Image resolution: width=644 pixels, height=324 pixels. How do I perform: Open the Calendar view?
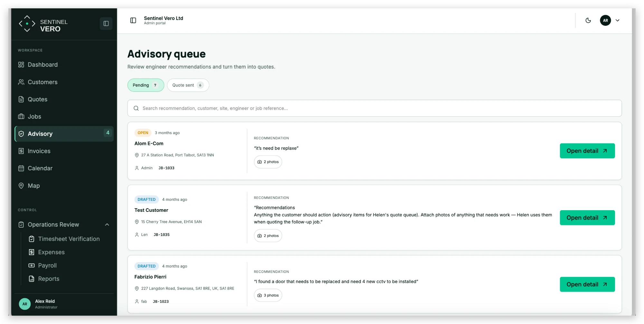64,168
